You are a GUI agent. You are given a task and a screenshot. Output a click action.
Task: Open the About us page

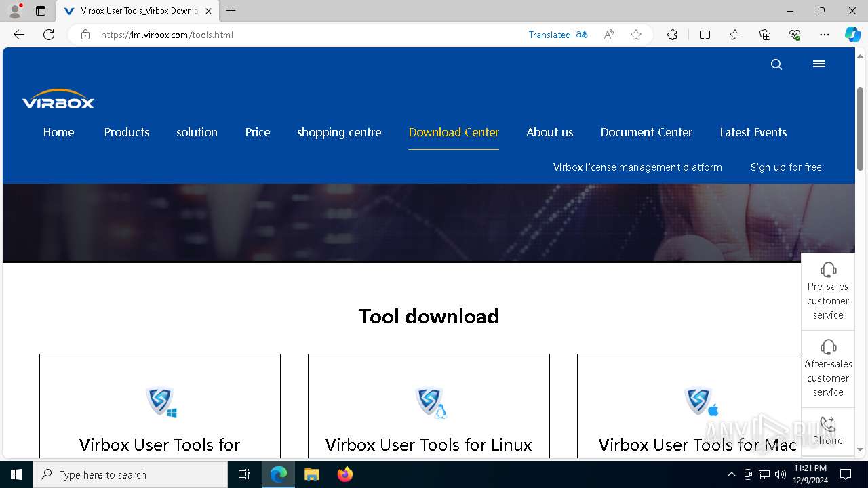550,132
